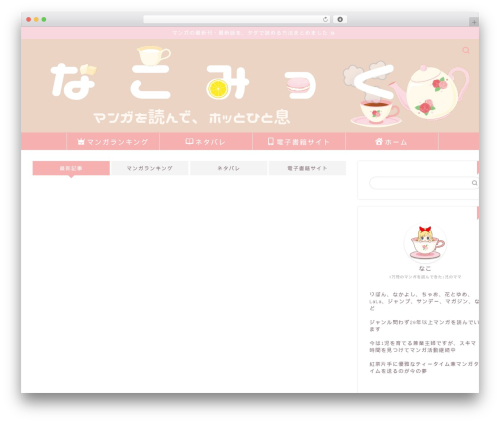500x423 pixels.
Task: Open 電子書籍サイト in pink navigation bar
Action: point(299,142)
